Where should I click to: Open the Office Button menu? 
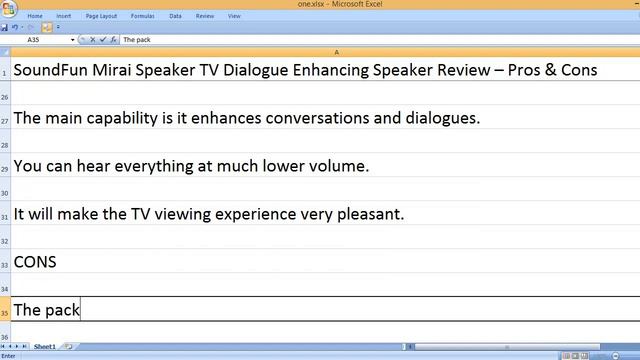pos(8,8)
